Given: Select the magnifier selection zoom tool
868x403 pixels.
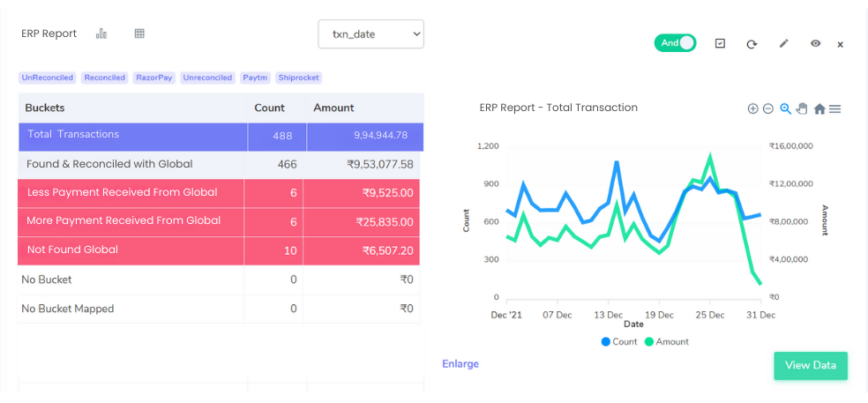Looking at the screenshot, I should pyautogui.click(x=785, y=108).
